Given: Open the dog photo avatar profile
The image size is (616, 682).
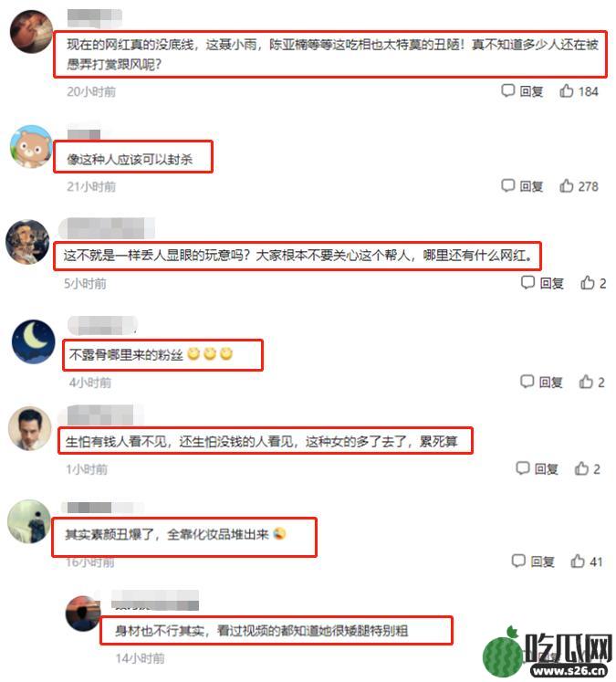Looking at the screenshot, I should click(27, 241).
